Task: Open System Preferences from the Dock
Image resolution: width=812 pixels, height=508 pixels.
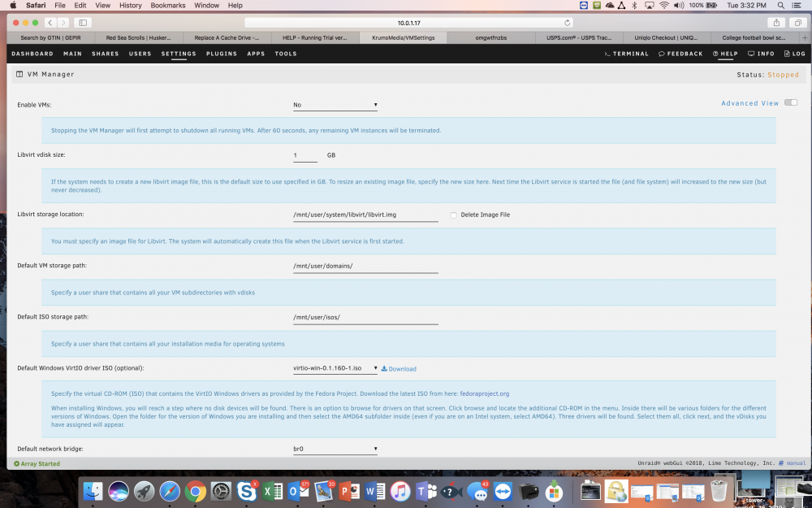Action: coord(221,491)
